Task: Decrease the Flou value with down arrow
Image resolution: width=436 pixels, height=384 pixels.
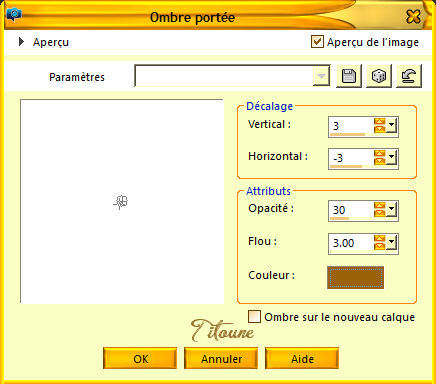Action: [379, 246]
